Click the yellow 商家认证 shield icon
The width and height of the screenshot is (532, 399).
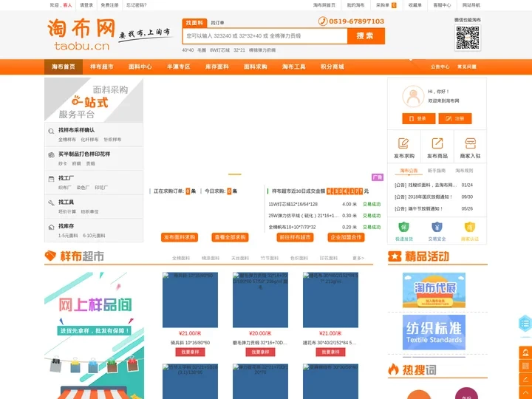pyautogui.click(x=470, y=227)
